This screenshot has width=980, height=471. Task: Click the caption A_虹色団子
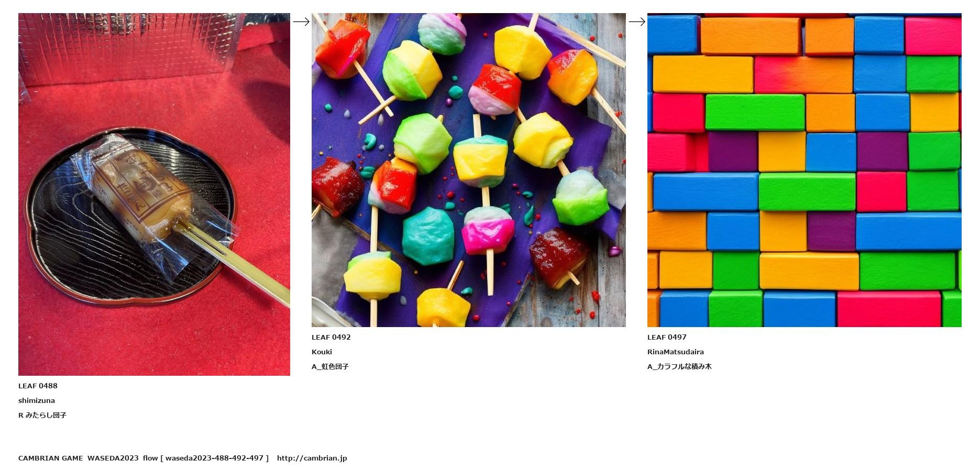click(330, 366)
